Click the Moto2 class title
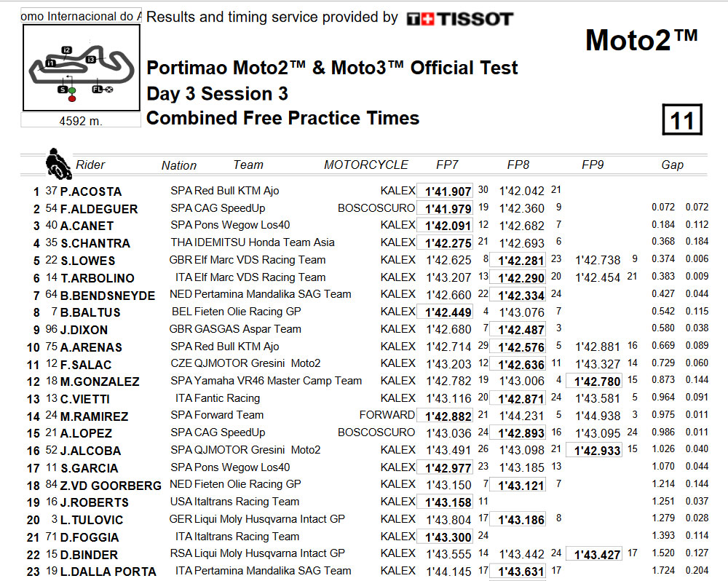 [641, 40]
